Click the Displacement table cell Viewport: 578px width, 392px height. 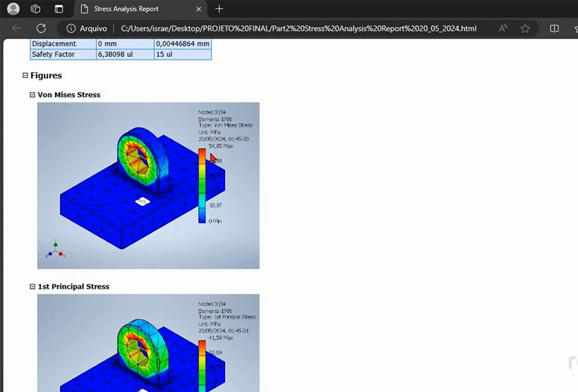[63, 44]
